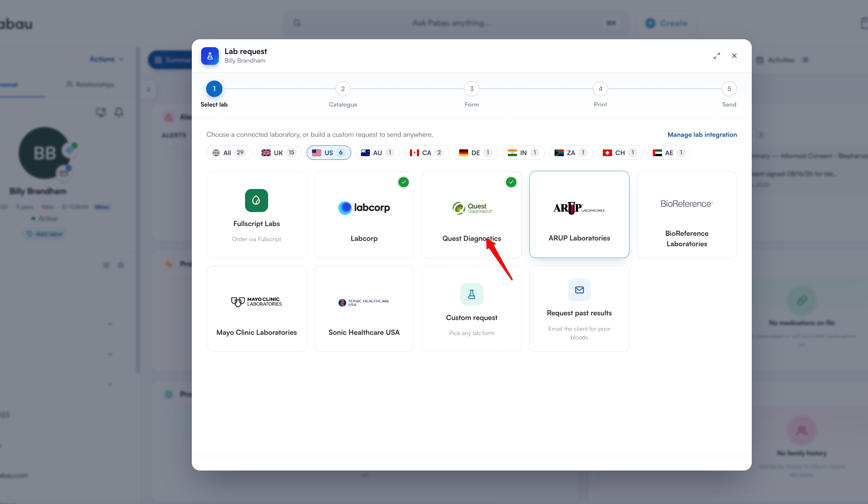Click the Create button in the top bar
Screen dimensions: 868x504
tap(666, 23)
